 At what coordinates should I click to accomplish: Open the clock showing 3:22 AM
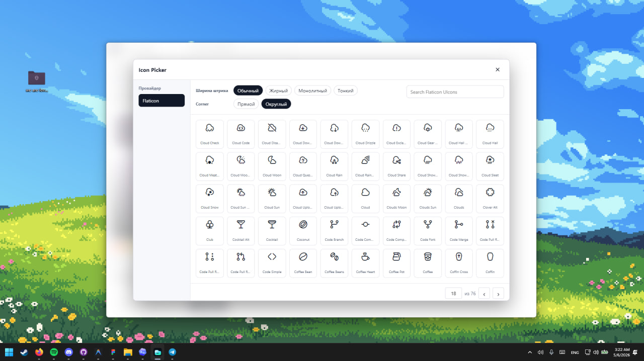(622, 352)
